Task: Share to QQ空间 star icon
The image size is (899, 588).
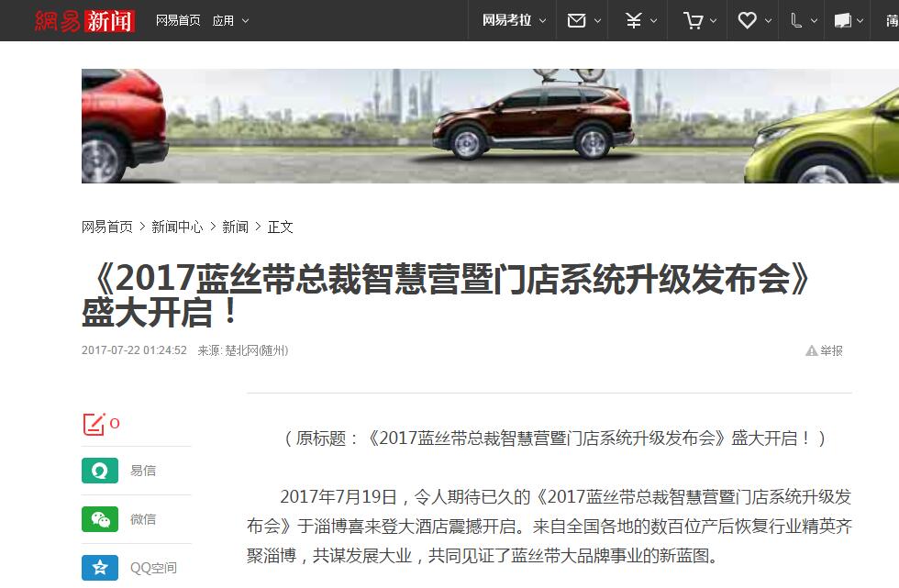Action: point(100,568)
